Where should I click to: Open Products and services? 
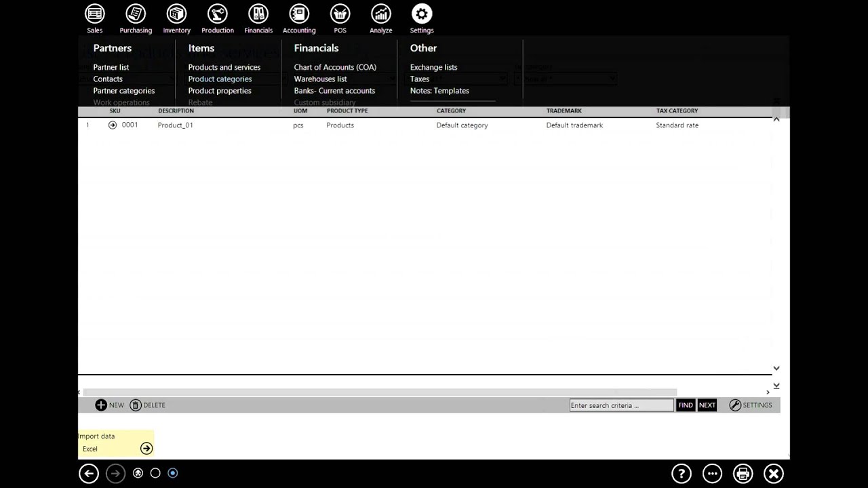(x=224, y=67)
